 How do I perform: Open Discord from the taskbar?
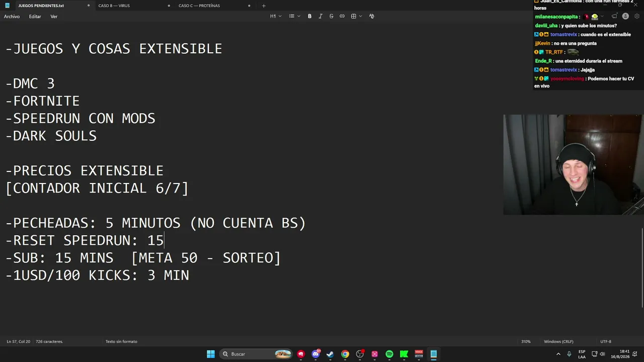315,354
